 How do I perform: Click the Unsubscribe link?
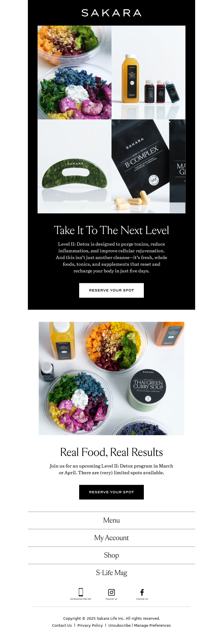(119, 625)
